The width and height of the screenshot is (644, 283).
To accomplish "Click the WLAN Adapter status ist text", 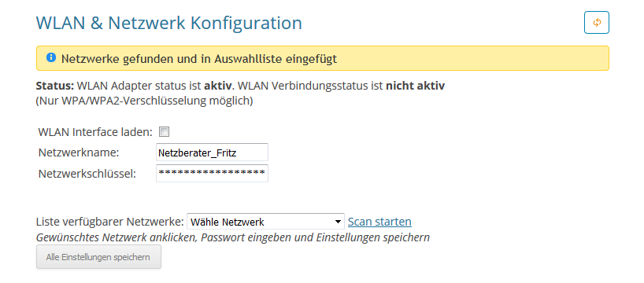I will pos(139,86).
